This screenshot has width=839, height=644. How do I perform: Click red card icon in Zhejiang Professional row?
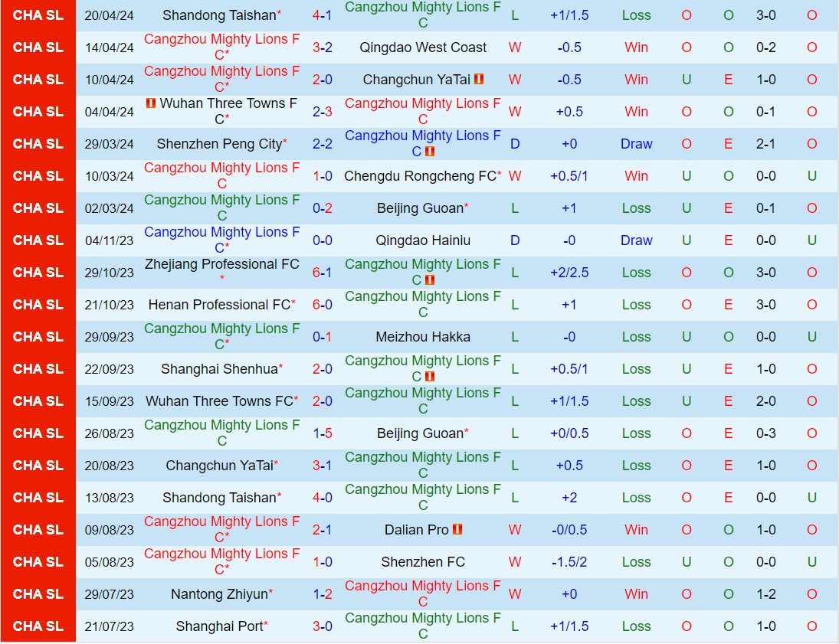tap(430, 280)
